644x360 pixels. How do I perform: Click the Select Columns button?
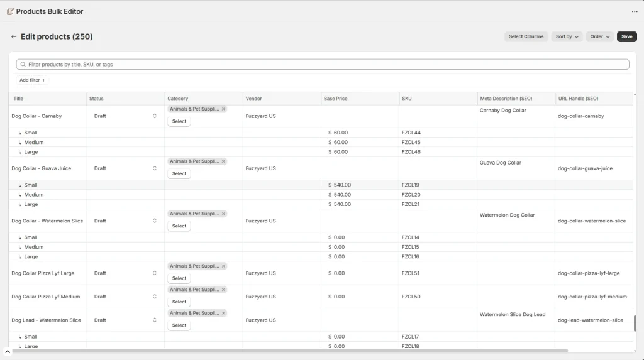(526, 36)
